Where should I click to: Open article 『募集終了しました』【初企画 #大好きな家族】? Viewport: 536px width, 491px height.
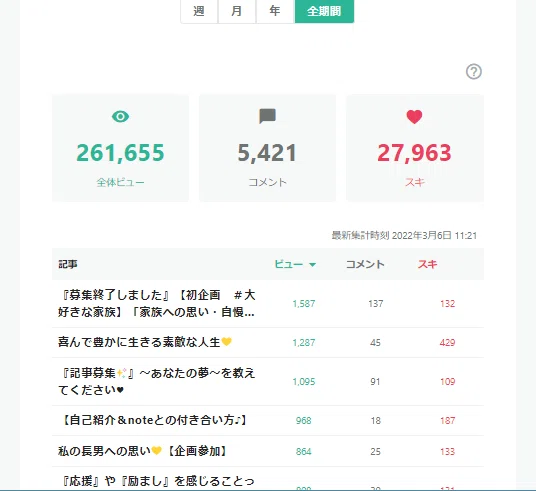click(x=157, y=304)
